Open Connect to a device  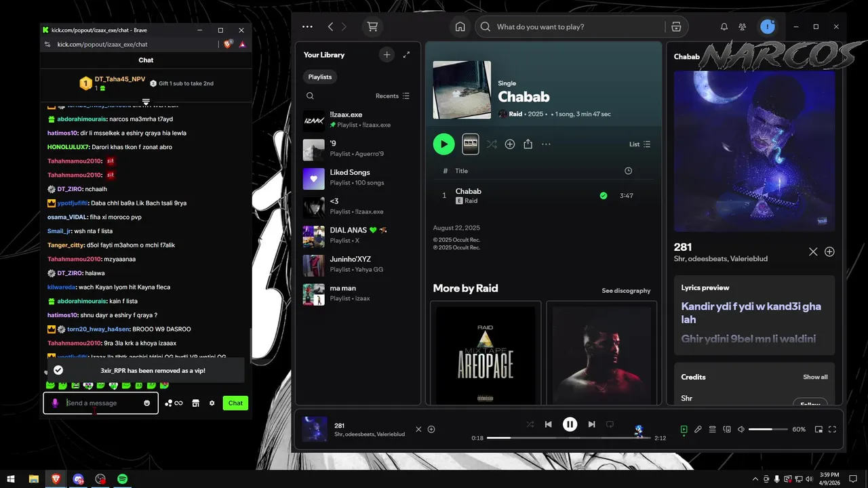727,429
